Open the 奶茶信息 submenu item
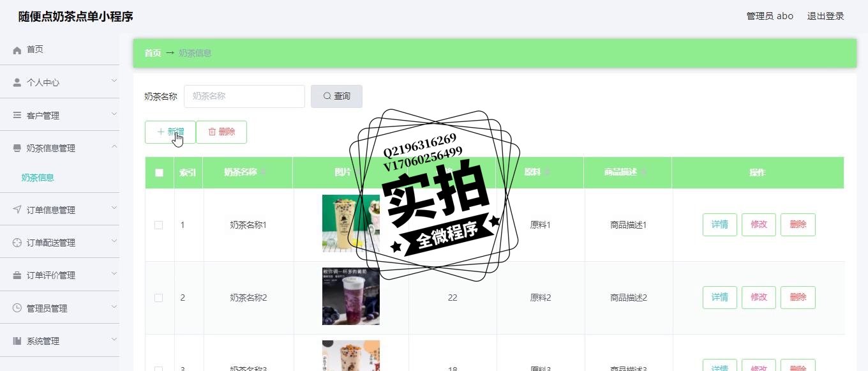 coord(38,178)
